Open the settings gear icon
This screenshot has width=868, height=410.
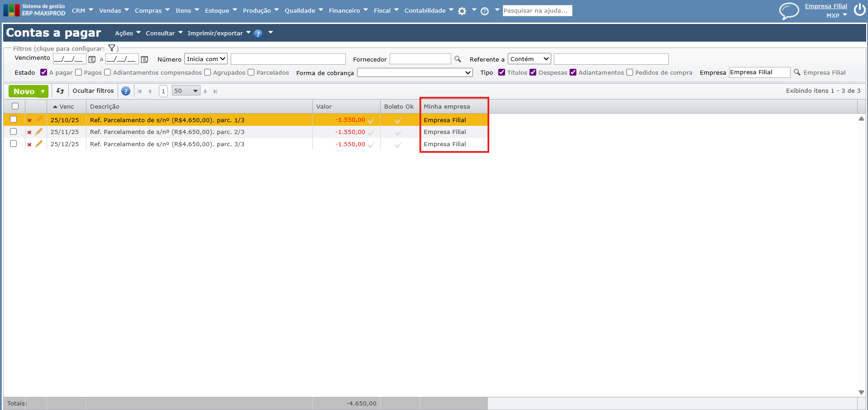[x=462, y=11]
